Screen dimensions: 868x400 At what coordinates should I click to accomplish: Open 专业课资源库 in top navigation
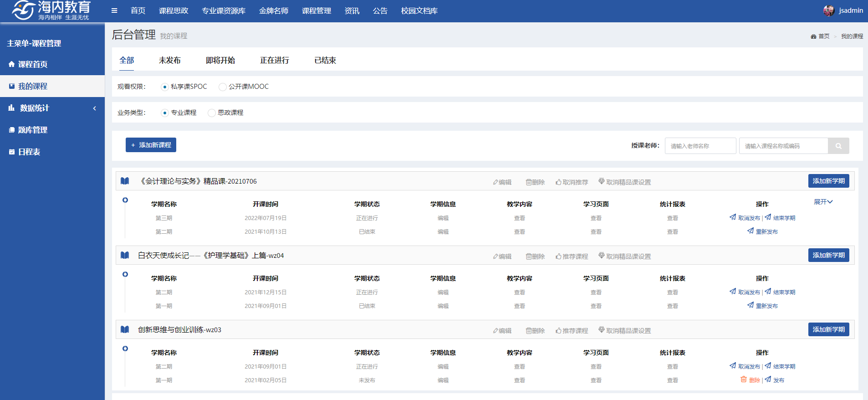click(223, 10)
